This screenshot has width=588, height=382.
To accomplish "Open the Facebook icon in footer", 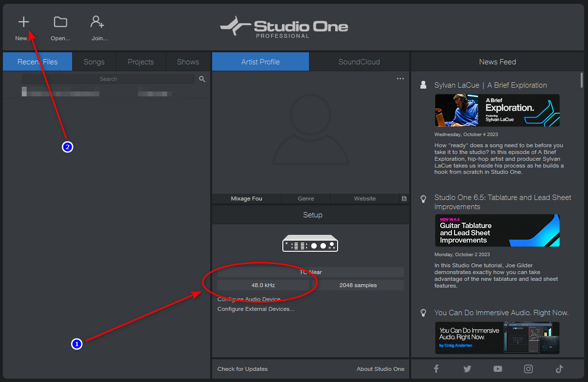I will pyautogui.click(x=436, y=369).
